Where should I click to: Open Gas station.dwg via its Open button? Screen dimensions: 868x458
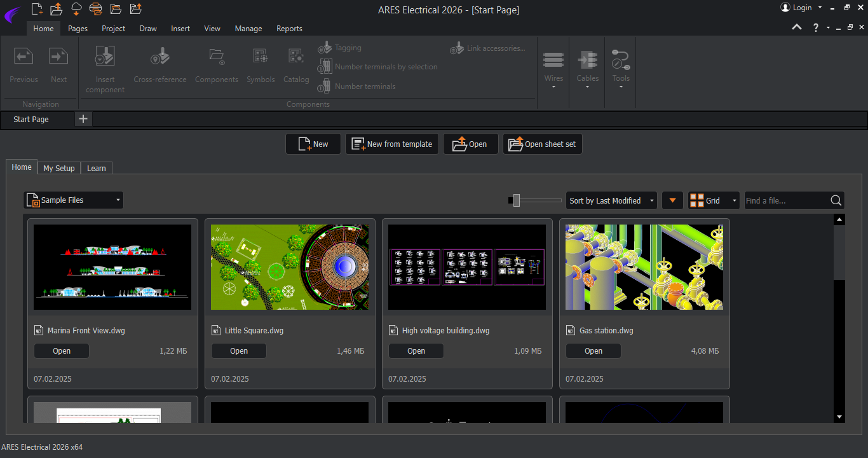[x=593, y=351]
